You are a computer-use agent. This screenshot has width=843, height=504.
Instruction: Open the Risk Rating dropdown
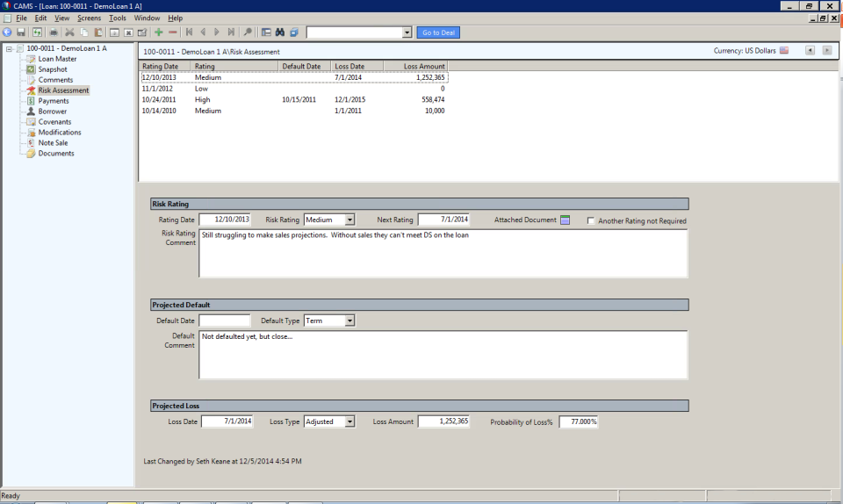349,220
